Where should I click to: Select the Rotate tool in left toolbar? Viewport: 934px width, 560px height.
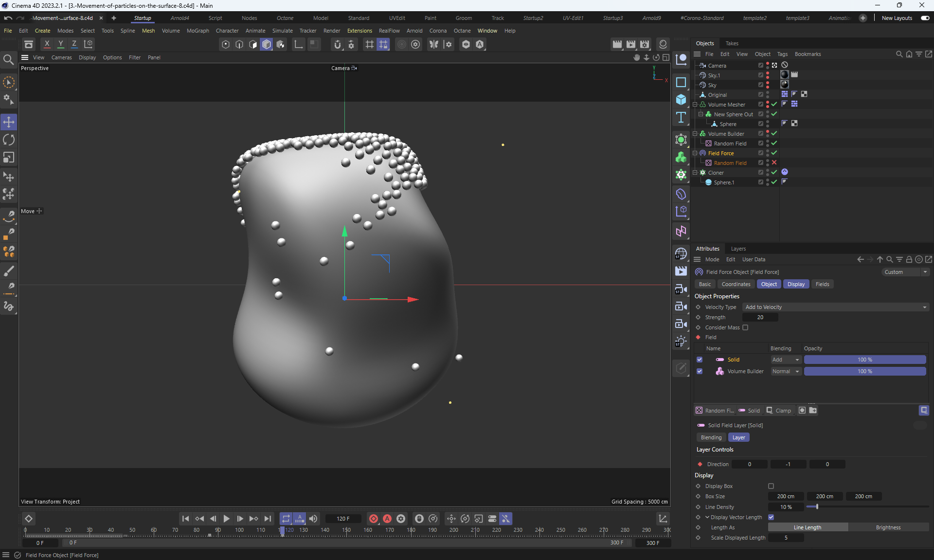point(9,140)
